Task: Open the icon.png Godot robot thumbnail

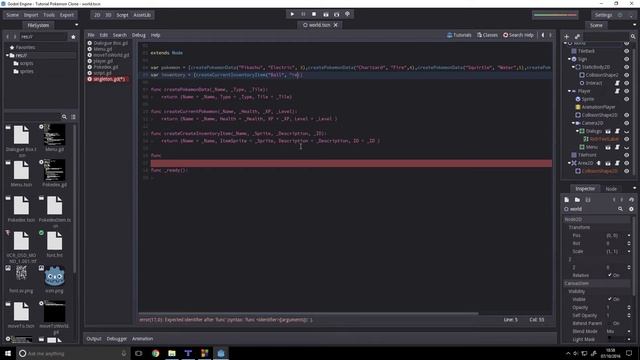Action: (x=54, y=277)
